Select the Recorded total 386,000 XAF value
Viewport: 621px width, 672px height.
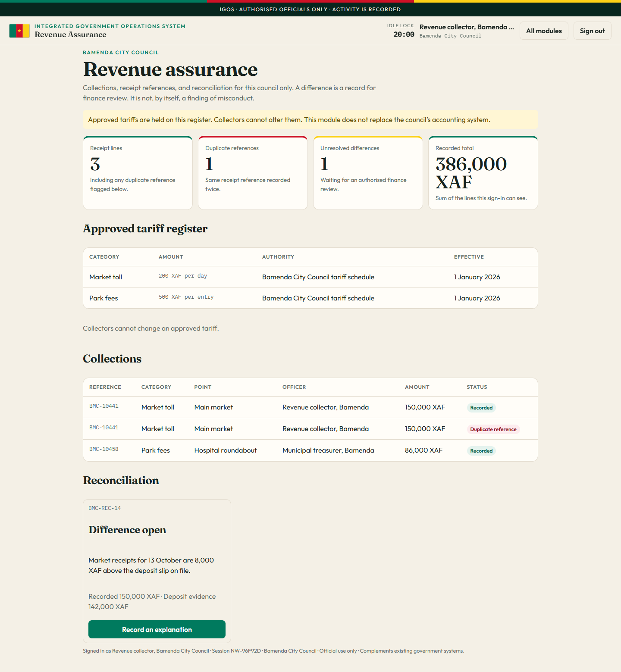[471, 173]
